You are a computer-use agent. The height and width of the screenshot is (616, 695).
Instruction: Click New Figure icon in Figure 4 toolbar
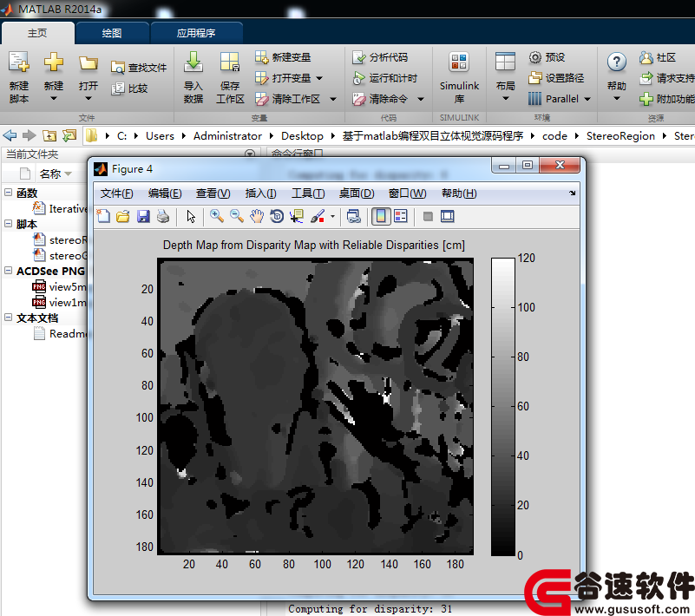coord(103,216)
